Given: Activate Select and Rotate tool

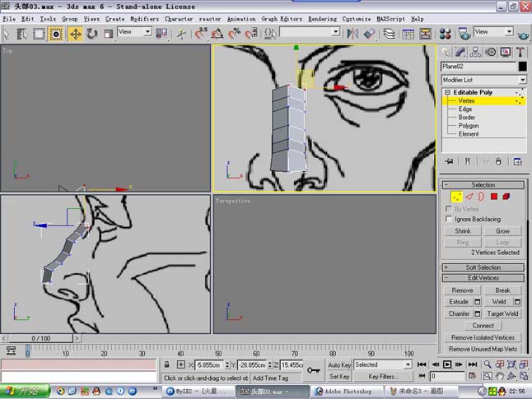Looking at the screenshot, I should [x=91, y=34].
